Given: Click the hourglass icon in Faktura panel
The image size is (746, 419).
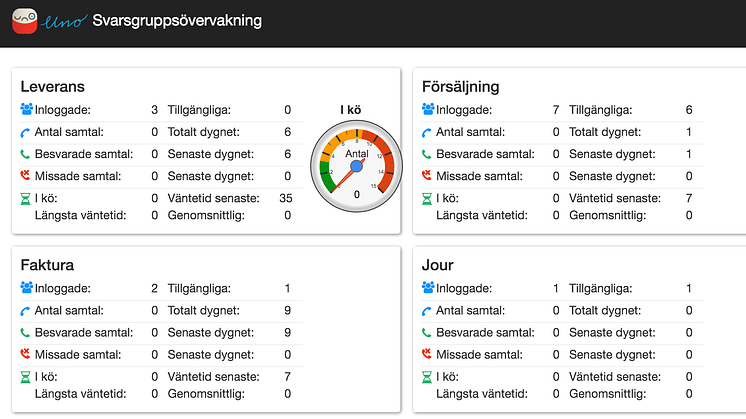Looking at the screenshot, I should click(26, 377).
